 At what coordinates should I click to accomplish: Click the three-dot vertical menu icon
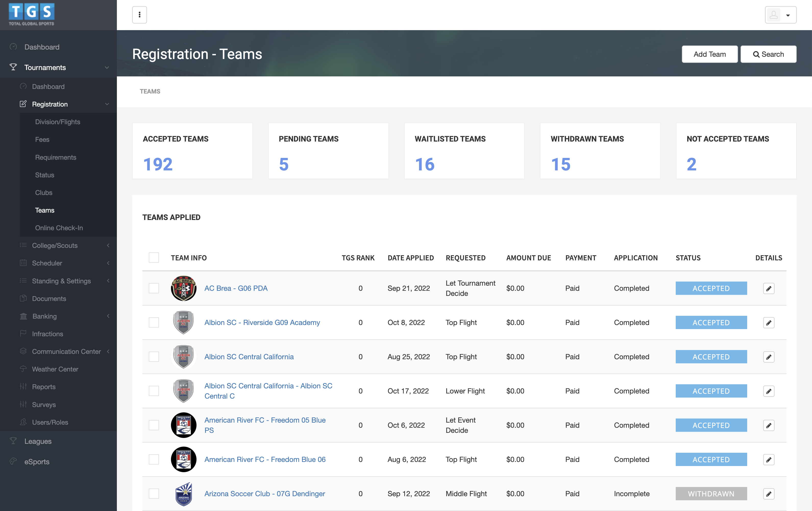(x=139, y=15)
